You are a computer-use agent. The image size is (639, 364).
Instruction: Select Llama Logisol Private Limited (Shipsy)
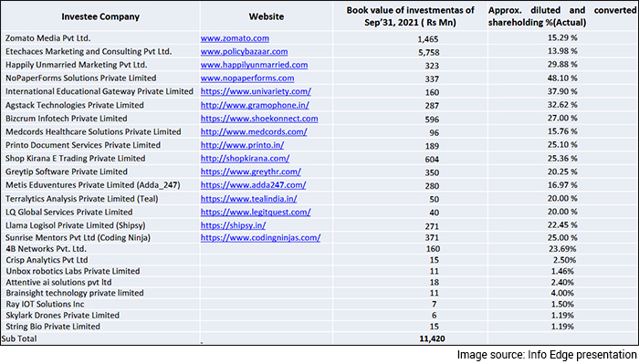[76, 225]
